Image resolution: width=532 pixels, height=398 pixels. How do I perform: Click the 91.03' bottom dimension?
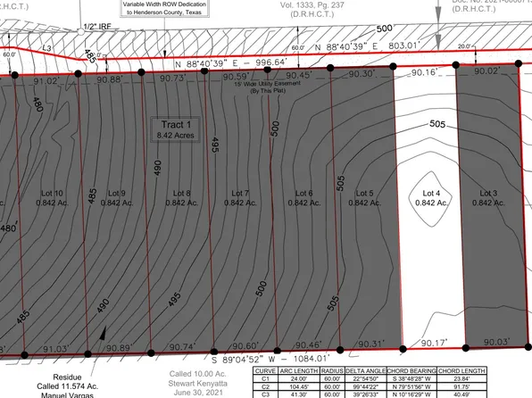pos(56,349)
